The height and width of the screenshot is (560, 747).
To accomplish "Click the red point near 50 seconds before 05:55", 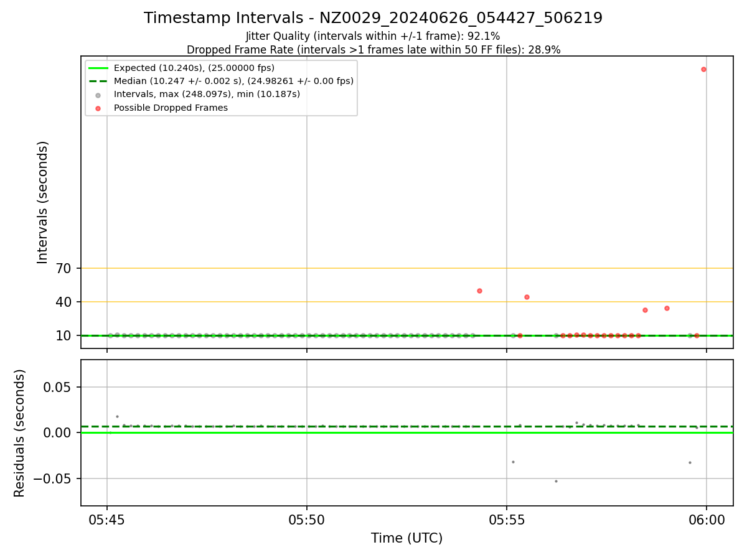I will 479,291.
